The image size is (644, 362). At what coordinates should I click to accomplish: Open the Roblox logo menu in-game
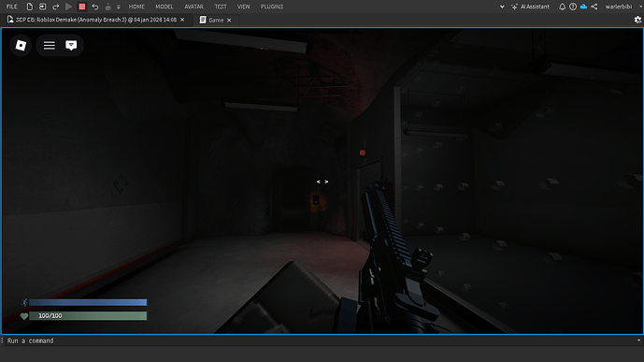click(x=21, y=45)
